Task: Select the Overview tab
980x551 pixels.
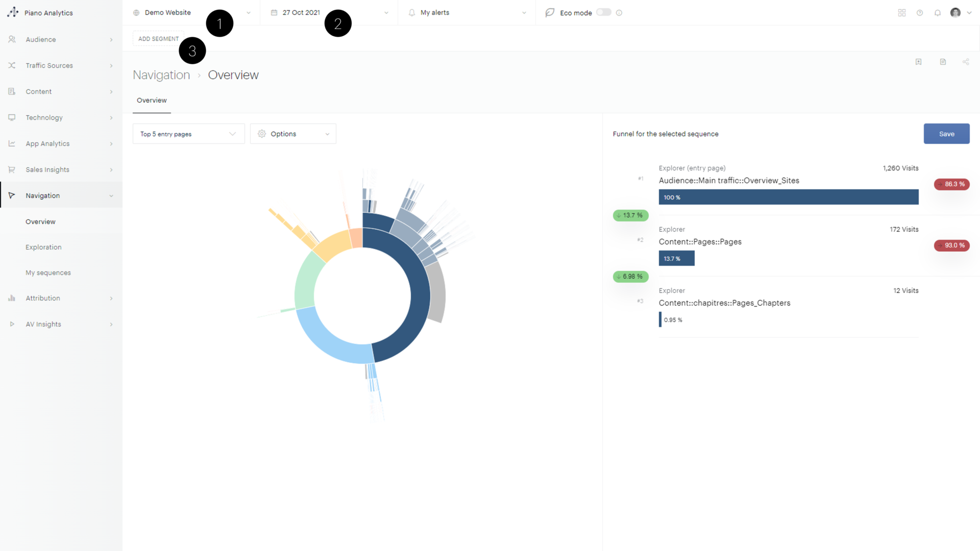Action: (151, 101)
